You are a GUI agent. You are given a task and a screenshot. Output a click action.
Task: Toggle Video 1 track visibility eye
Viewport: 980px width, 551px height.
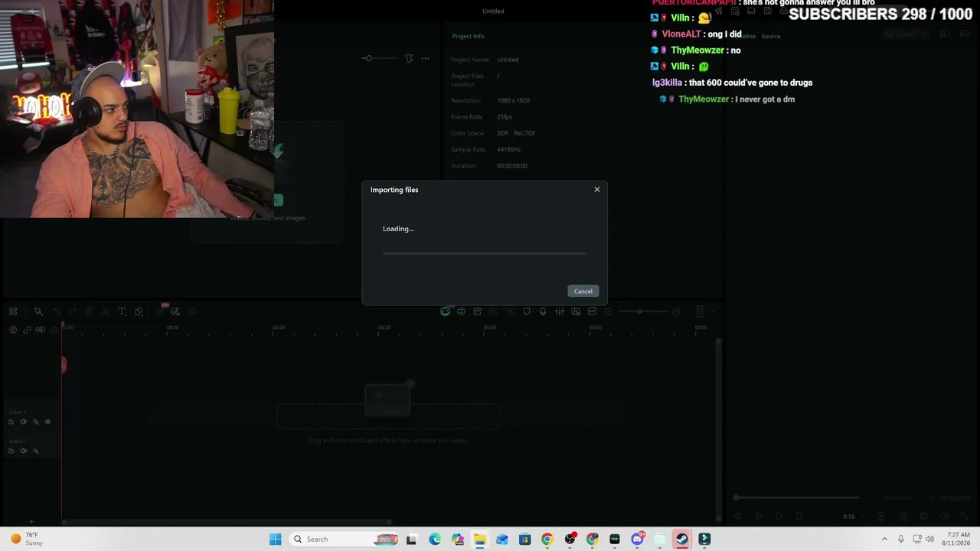pyautogui.click(x=47, y=422)
